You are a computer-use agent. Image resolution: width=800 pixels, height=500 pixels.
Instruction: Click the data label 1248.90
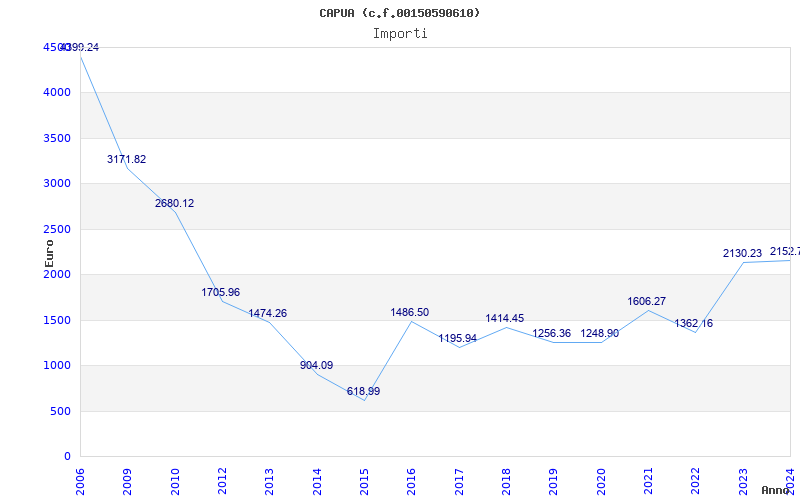coord(599,333)
